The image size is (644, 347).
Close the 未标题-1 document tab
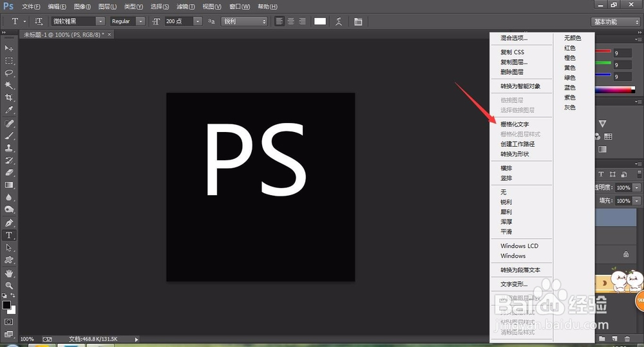109,35
